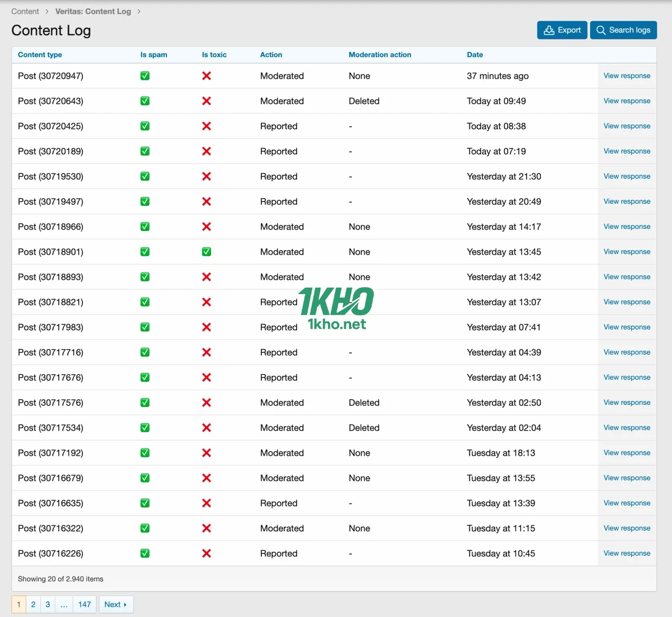
Task: Open pagination ellipsis page selector
Action: point(64,604)
